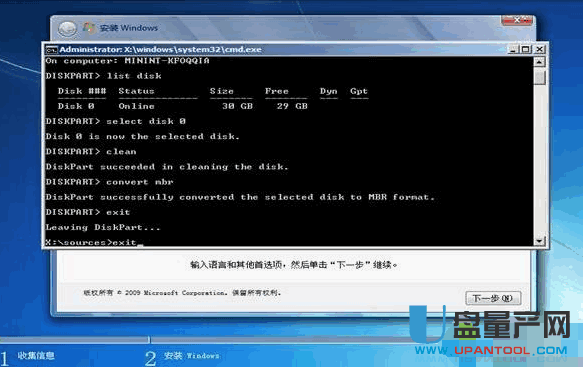This screenshot has height=367, width=583.
Task: Click 'On computer: MININT-KFOQQIA' line
Action: point(128,61)
